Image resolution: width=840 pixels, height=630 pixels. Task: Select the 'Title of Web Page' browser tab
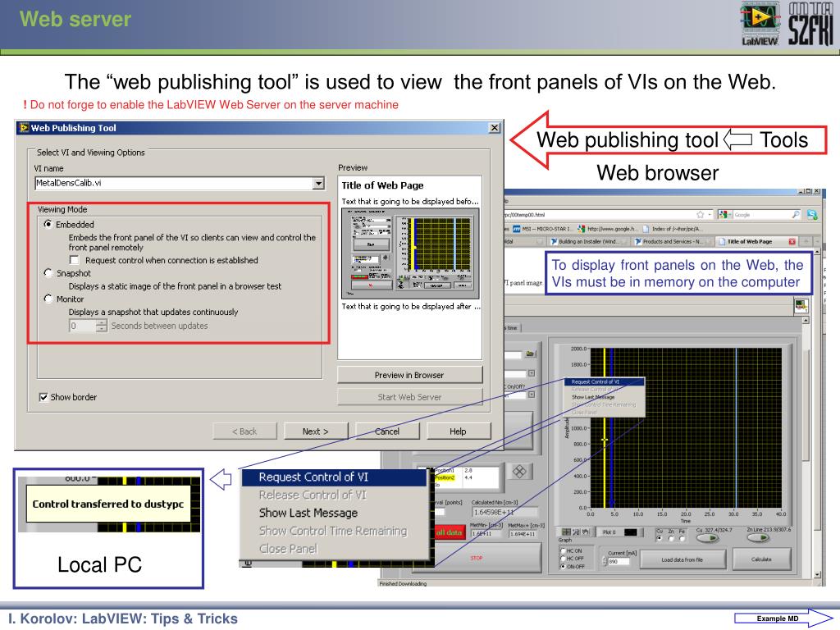[x=756, y=242]
